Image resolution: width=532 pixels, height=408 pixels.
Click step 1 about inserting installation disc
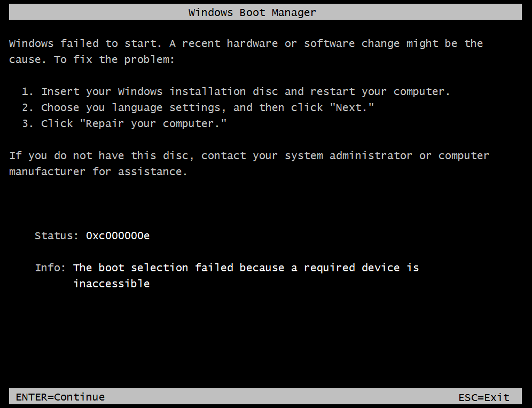point(236,91)
